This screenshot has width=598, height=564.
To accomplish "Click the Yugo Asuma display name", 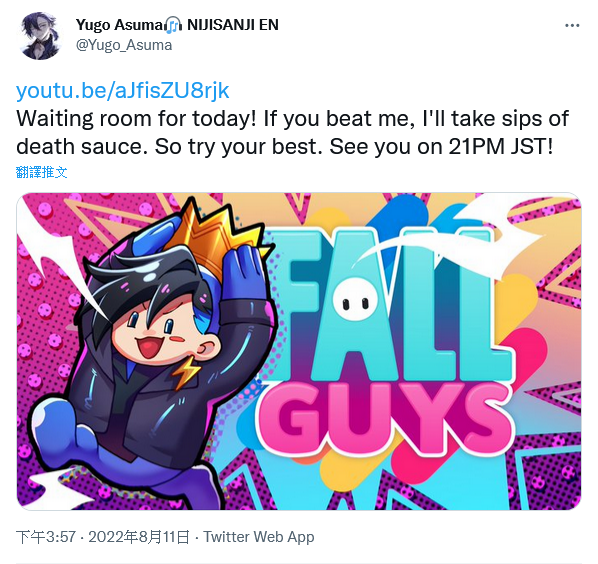I will pyautogui.click(x=120, y=25).
